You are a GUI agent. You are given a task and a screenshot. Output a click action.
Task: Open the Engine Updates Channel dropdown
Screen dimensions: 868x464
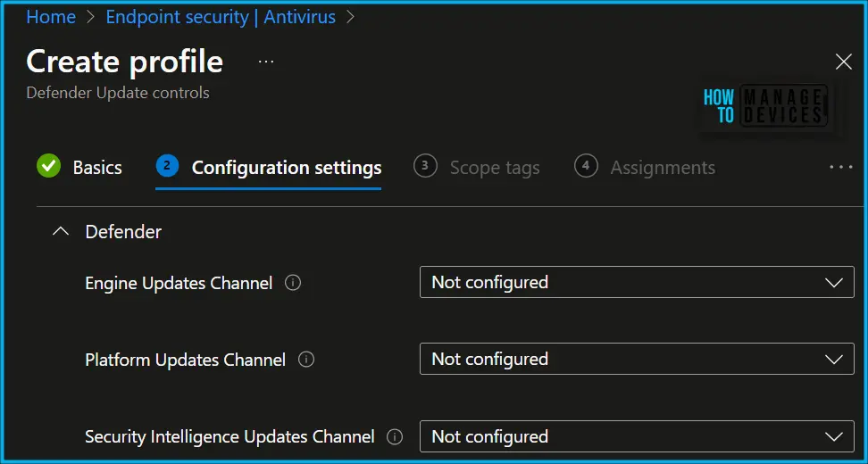[638, 282]
